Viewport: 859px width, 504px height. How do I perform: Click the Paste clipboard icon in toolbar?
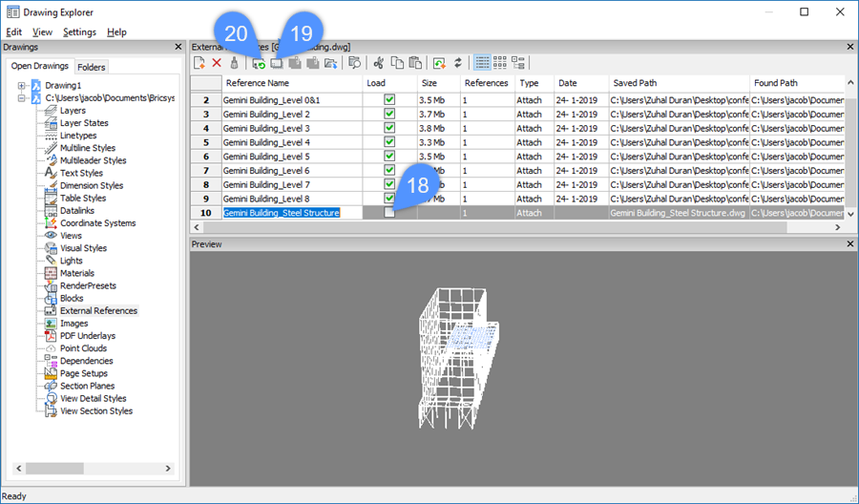pyautogui.click(x=415, y=63)
